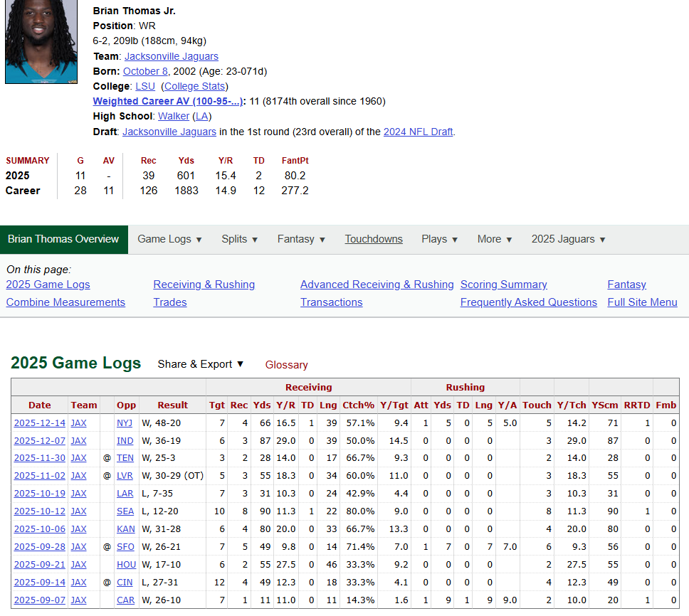Expand the Splits menu

(x=239, y=239)
